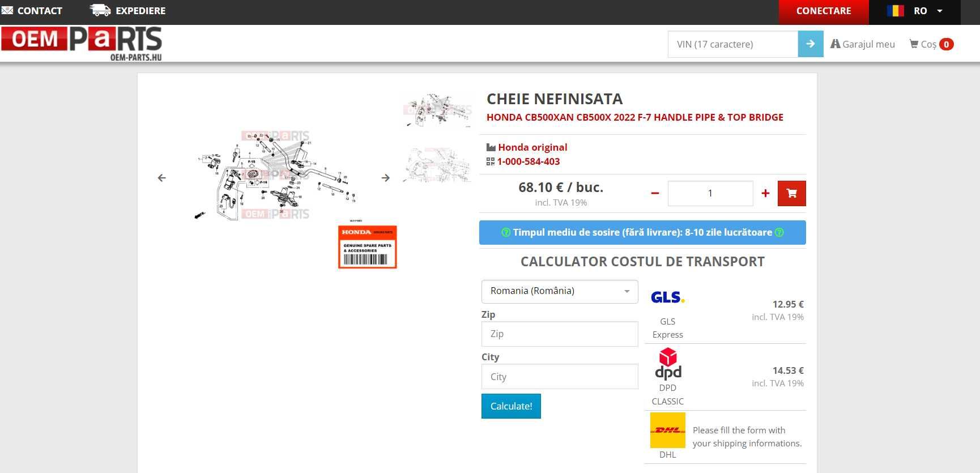Click the Honda Genuine Spare Parts label image

click(368, 246)
